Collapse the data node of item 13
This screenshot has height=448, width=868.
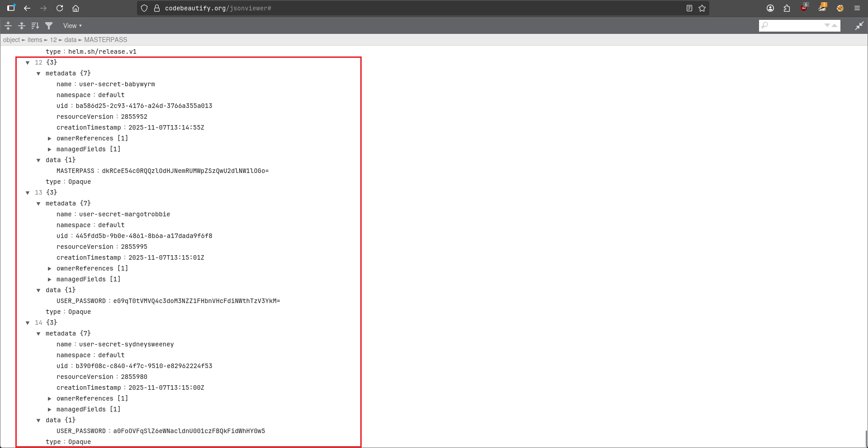(38, 290)
